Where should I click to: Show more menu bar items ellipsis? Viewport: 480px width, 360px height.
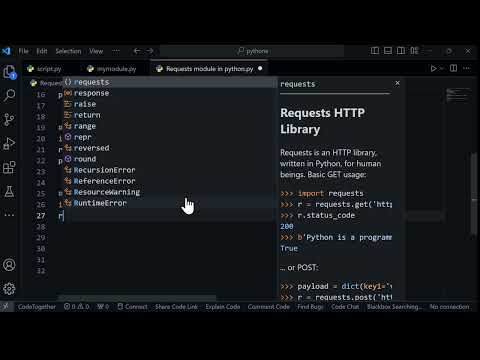[116, 51]
